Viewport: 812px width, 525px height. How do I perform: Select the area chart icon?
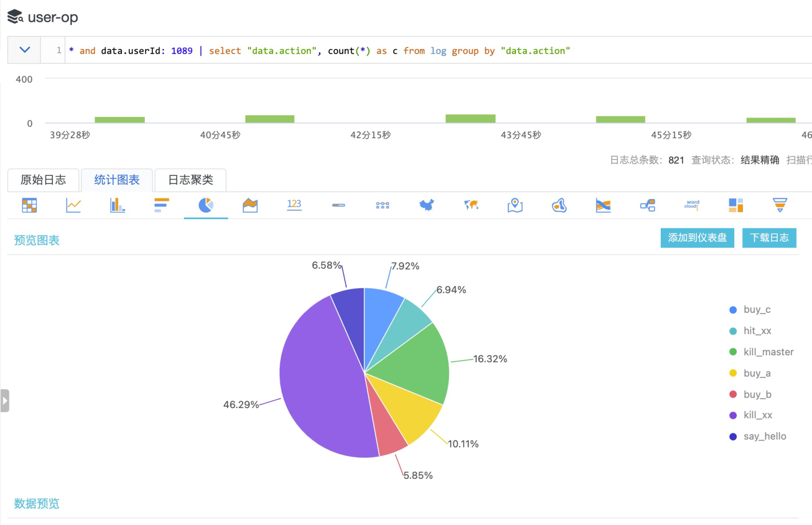coord(250,205)
